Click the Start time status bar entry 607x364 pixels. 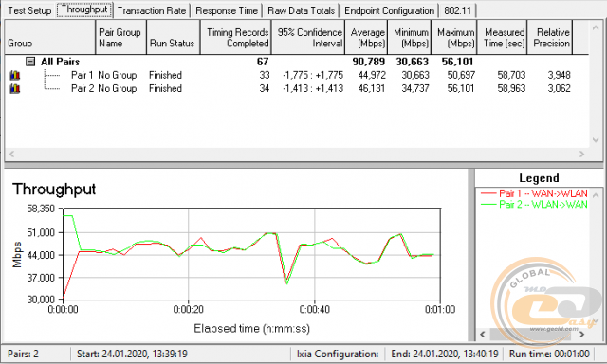132,354
